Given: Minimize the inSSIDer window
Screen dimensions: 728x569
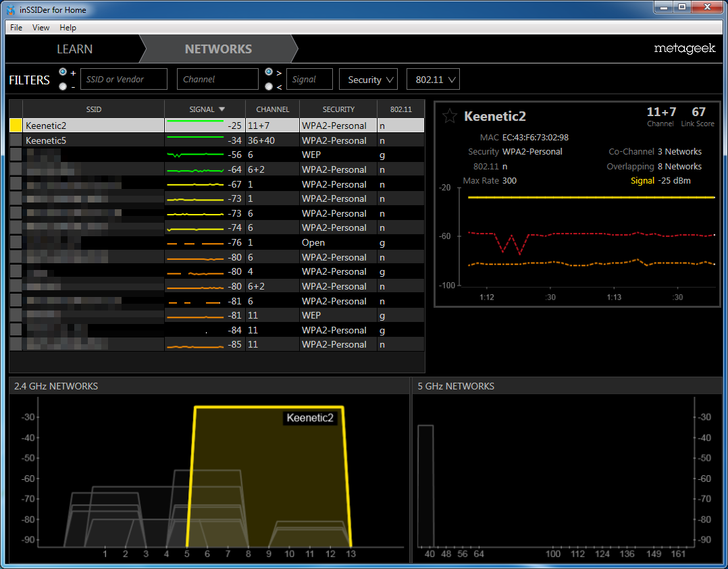Looking at the screenshot, I should [664, 7].
